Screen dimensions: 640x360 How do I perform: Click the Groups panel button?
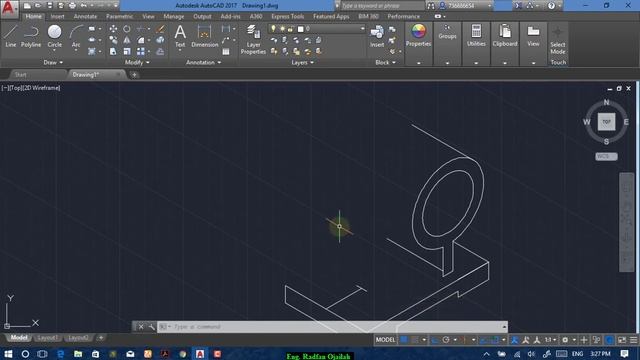tap(447, 35)
